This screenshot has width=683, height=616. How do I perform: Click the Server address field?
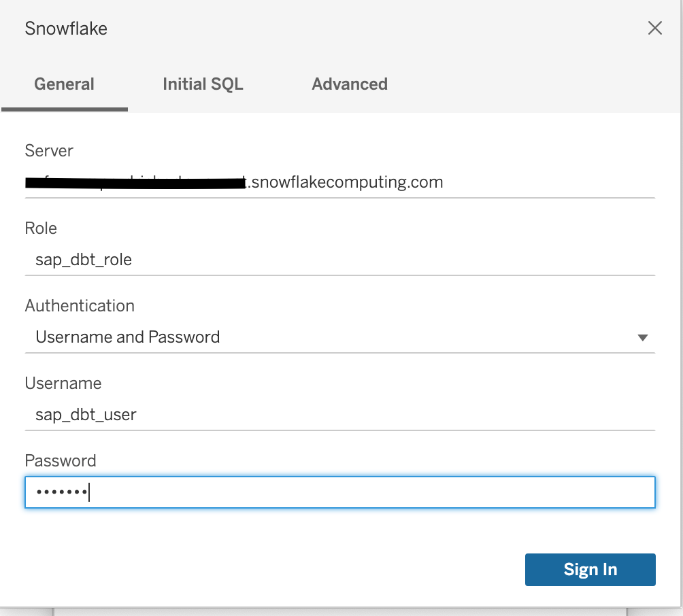coord(340,182)
